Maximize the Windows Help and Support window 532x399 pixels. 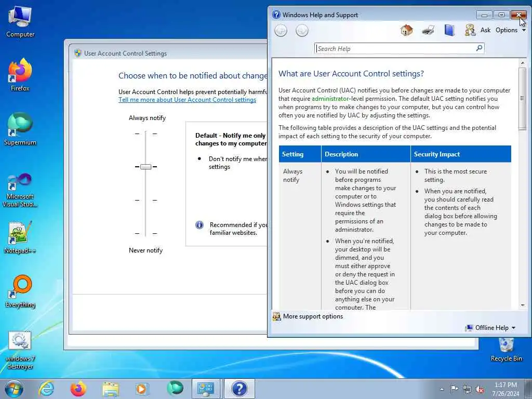501,15
